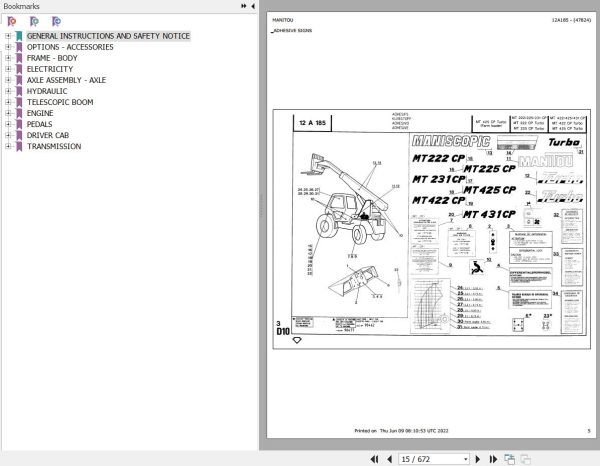This screenshot has width=600, height=466.
Task: Expand the TRANSMISSION bookmark node
Action: click(8, 147)
